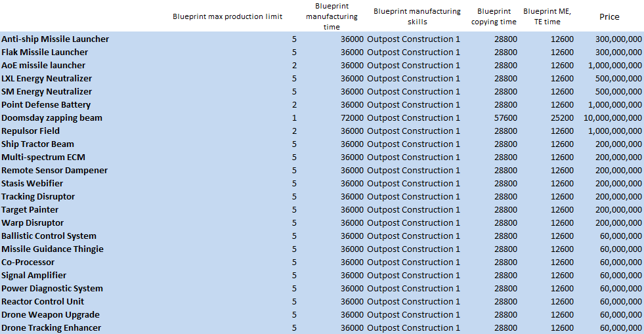Image resolution: width=644 pixels, height=334 pixels.
Task: Click the Point Defense Battery cell
Action: pyautogui.click(x=45, y=104)
